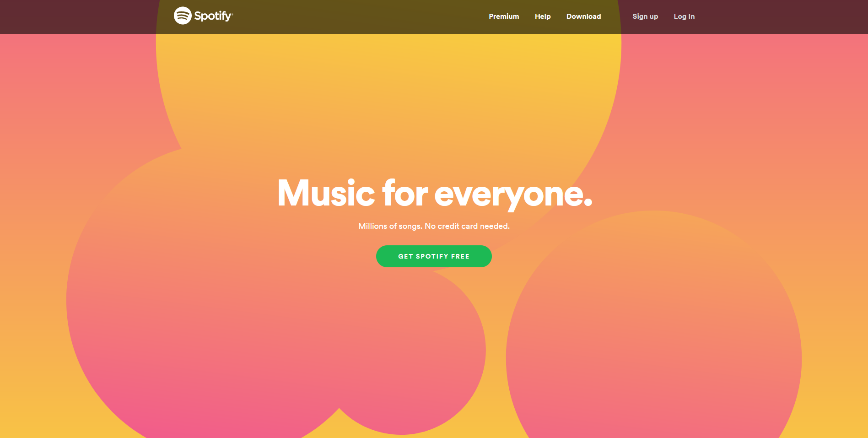Click the dark header bar left of the logo
This screenshot has width=868, height=438.
tap(78, 16)
